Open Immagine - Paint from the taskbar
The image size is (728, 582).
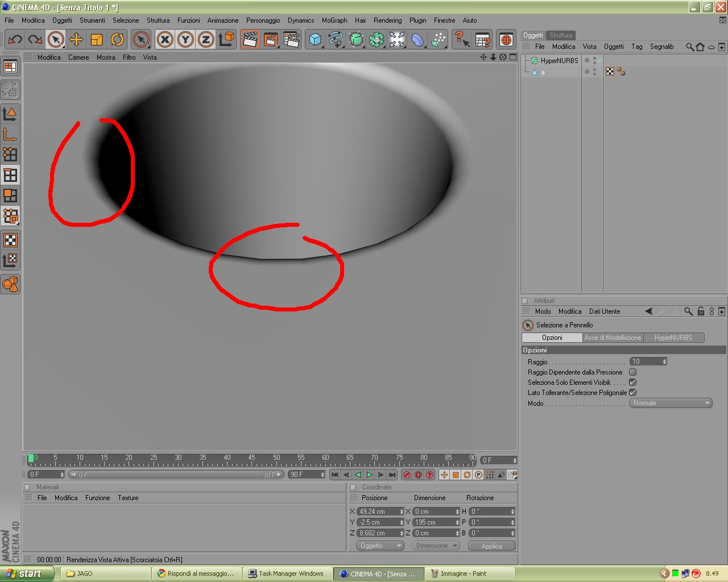tap(470, 573)
